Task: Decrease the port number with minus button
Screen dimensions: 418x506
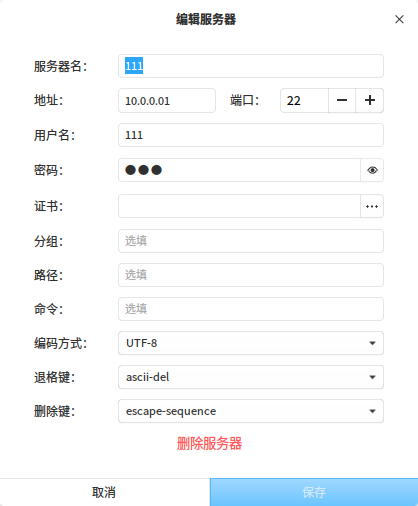Action: click(x=342, y=100)
